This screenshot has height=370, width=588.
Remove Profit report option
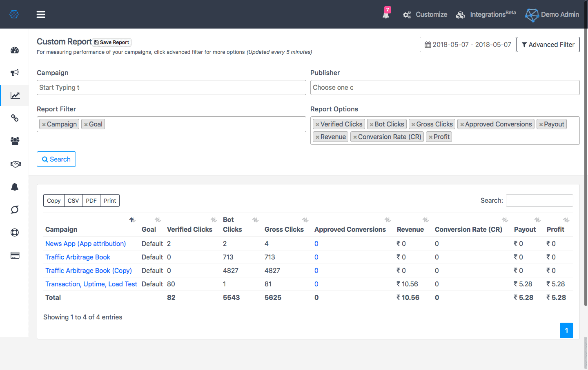[x=430, y=137]
